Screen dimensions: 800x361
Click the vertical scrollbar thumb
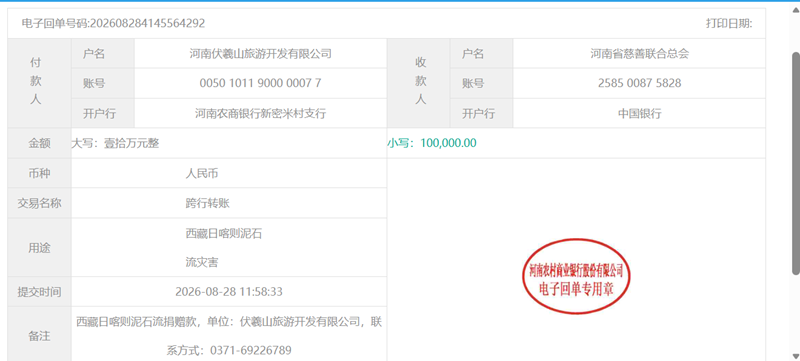coord(795,163)
